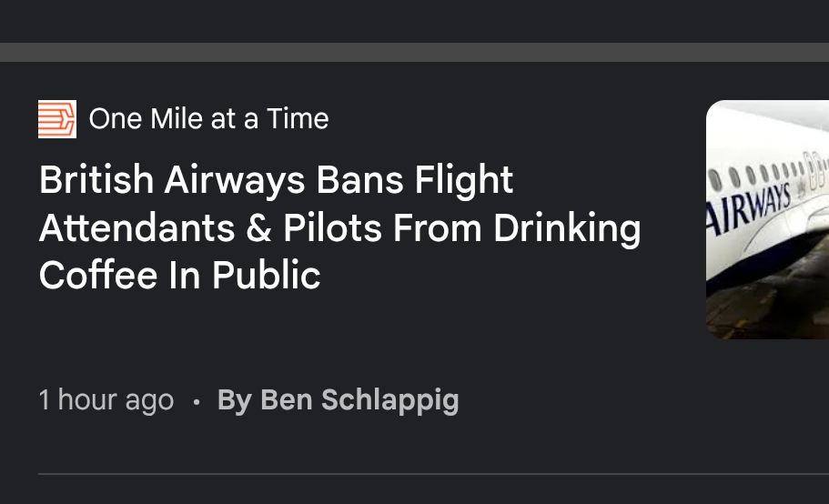Click the word 'Public' in the headline

click(267, 276)
